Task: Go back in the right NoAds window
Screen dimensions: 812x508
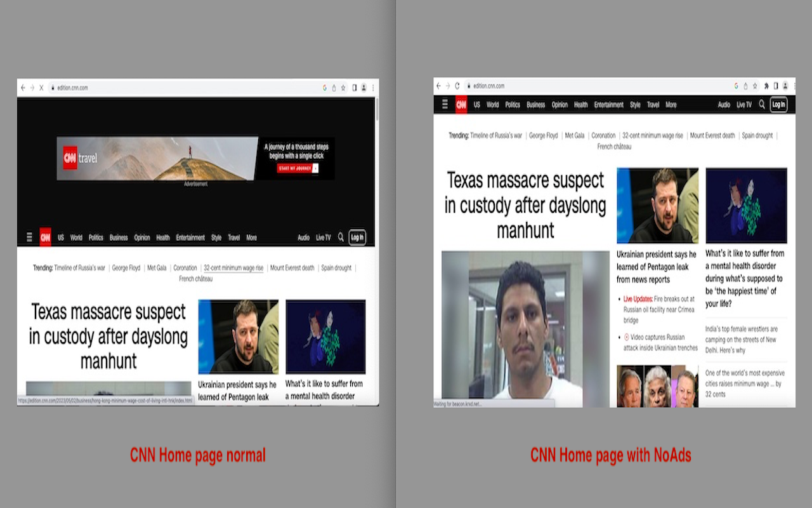Action: tap(438, 86)
